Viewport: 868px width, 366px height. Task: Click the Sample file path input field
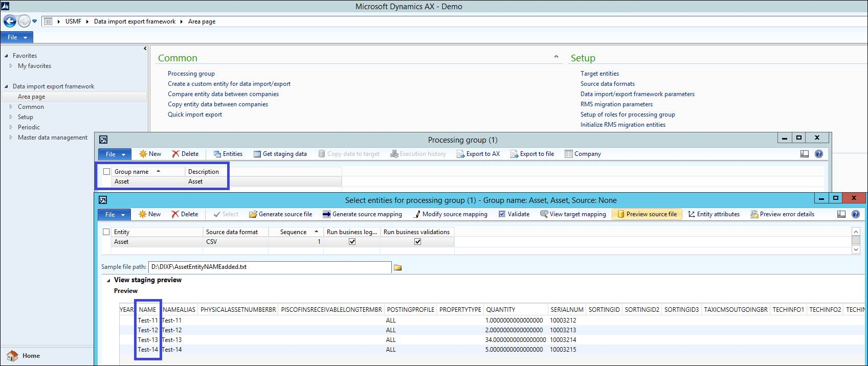click(x=269, y=267)
